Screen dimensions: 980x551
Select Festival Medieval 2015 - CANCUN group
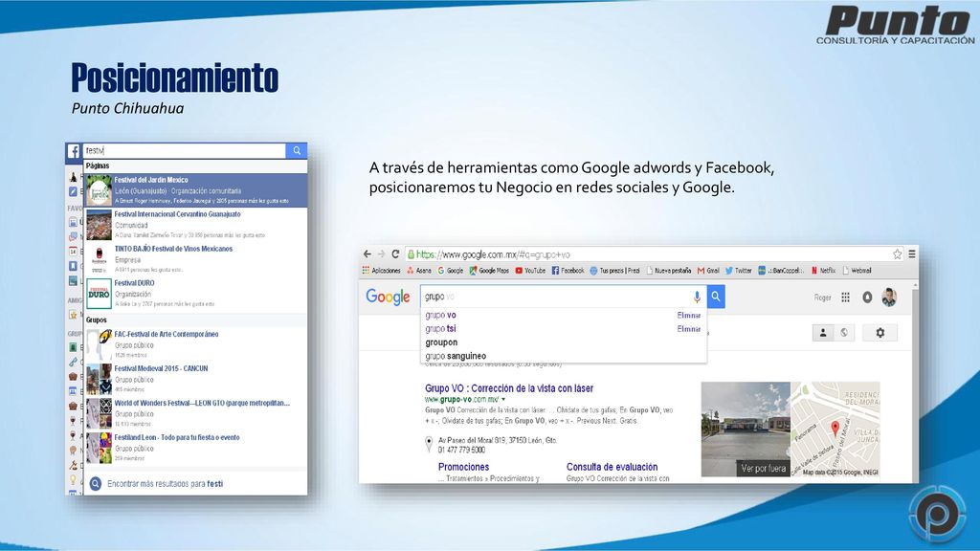(x=195, y=379)
